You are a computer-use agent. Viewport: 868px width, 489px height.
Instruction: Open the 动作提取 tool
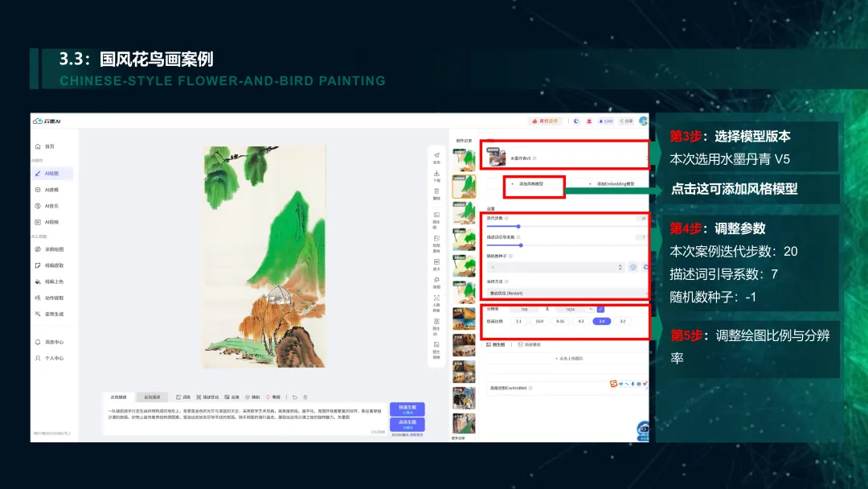(x=49, y=298)
